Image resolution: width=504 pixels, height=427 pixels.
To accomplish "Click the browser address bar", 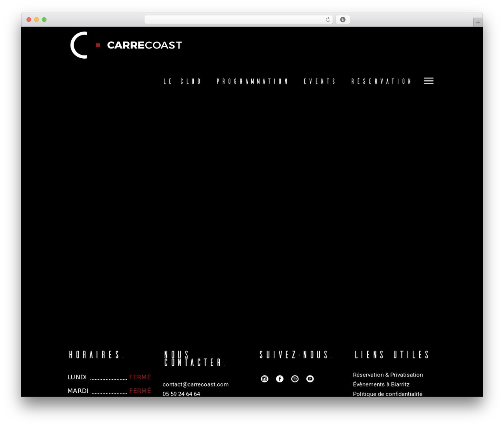I will 239,20.
